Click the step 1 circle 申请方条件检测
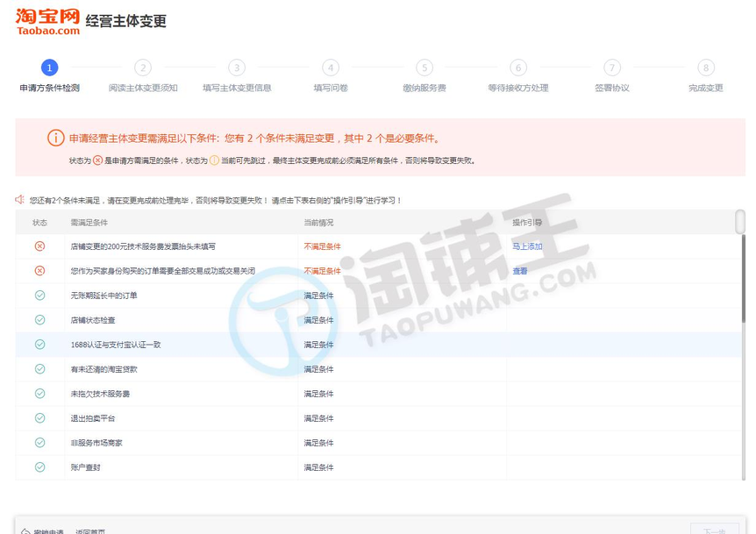The width and height of the screenshot is (756, 534). point(50,68)
